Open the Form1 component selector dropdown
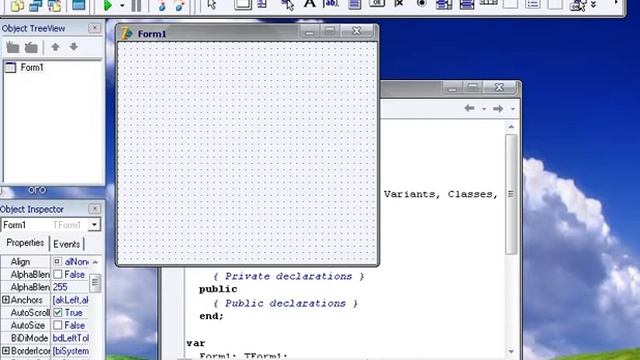This screenshot has width=640, height=360. click(95, 224)
